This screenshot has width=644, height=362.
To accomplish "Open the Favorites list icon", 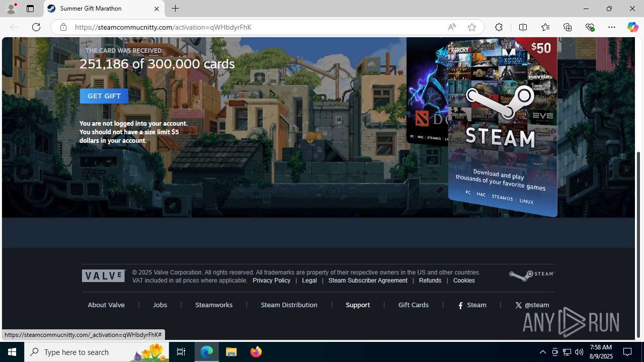I will [545, 27].
